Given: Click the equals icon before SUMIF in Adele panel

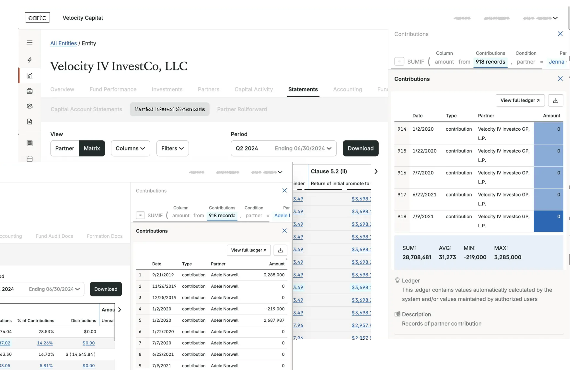Looking at the screenshot, I should 140,215.
